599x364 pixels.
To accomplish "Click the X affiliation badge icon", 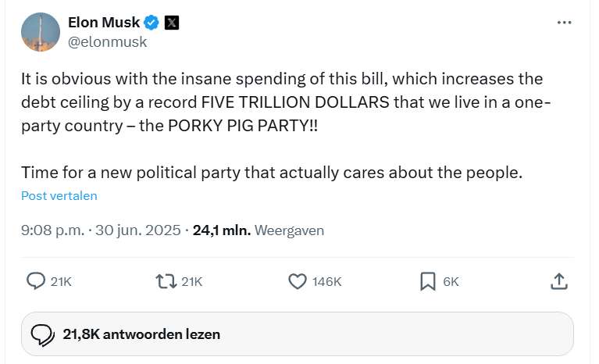I will [x=172, y=23].
